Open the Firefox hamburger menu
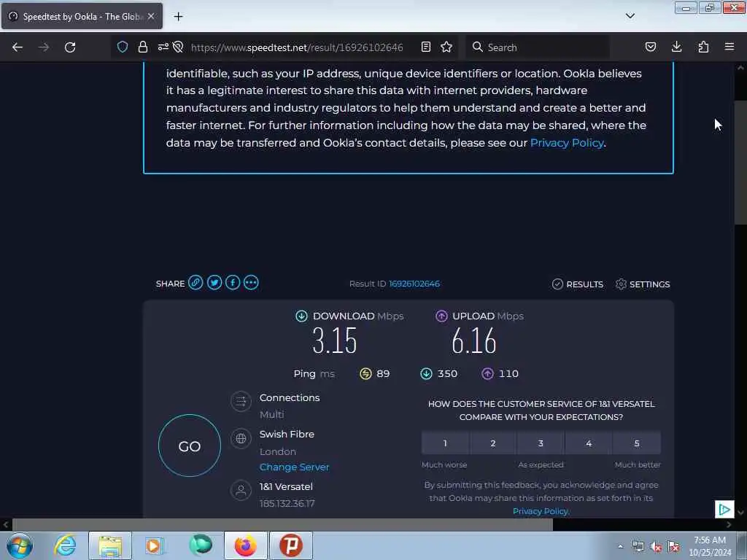The height and width of the screenshot is (560, 747). (x=729, y=47)
